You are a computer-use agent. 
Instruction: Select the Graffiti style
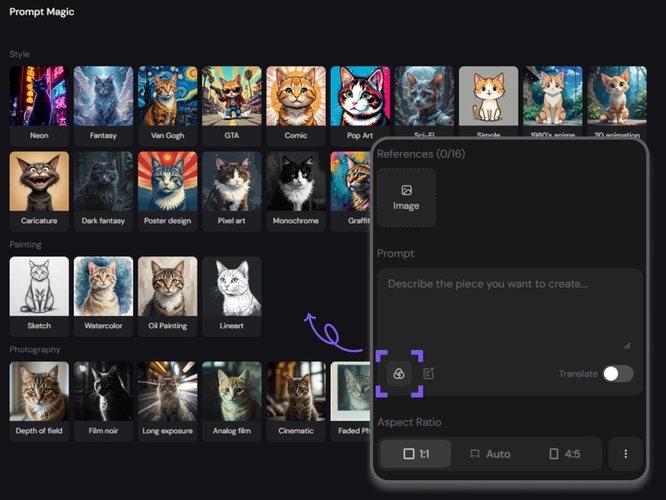(x=350, y=191)
